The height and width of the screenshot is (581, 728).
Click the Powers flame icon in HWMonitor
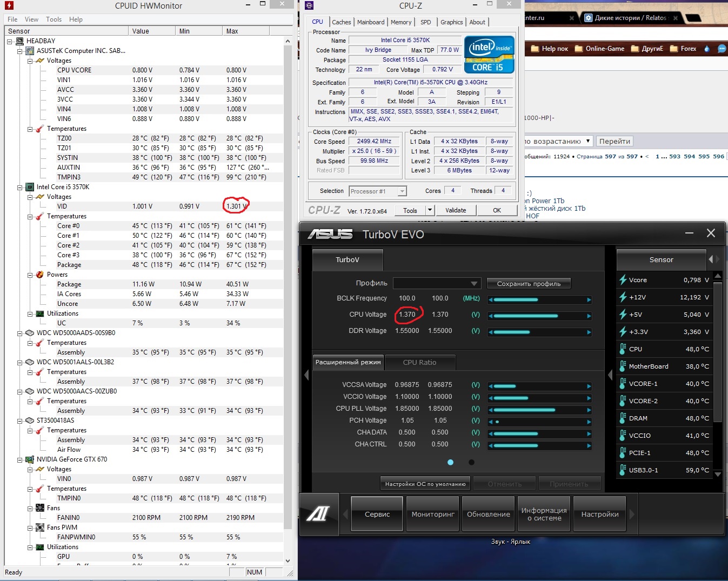pyautogui.click(x=40, y=275)
